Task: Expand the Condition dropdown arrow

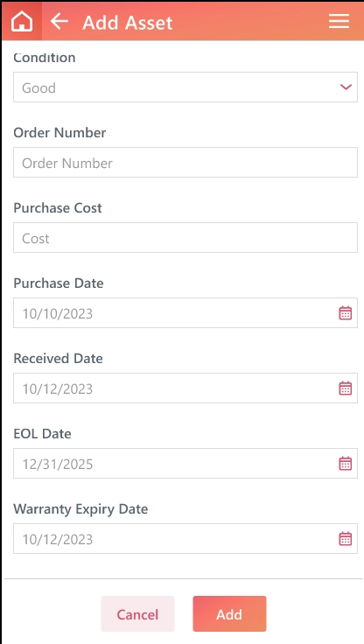Action: 346,87
